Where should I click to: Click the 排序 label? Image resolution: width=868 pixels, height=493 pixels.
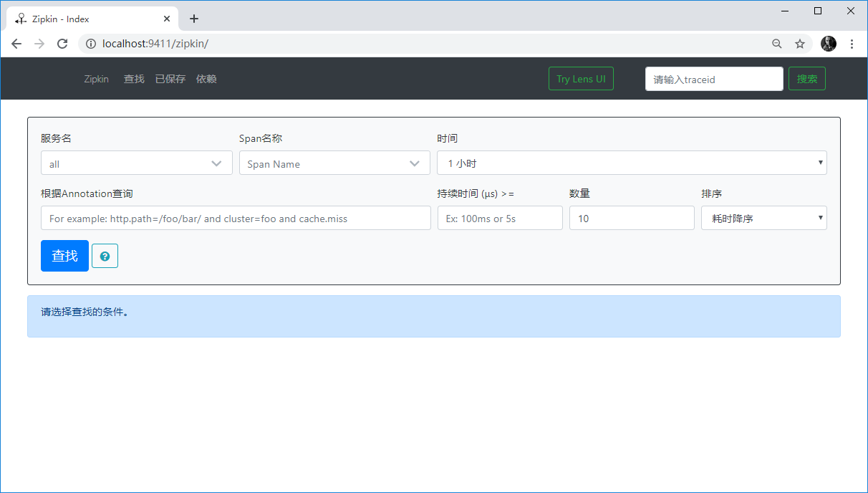tap(711, 193)
